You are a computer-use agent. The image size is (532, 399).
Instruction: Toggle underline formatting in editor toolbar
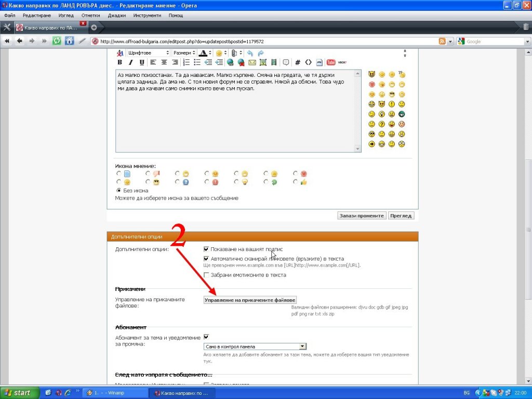point(142,62)
